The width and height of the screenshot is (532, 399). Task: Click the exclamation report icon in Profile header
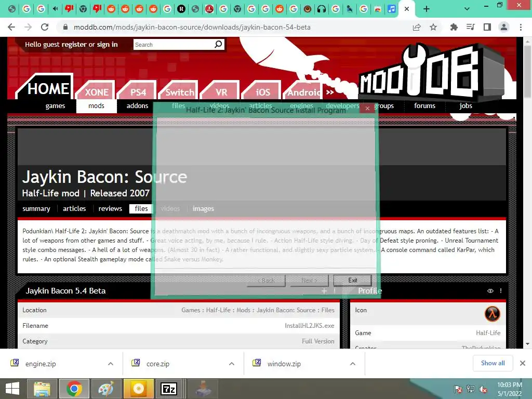pos(501,291)
